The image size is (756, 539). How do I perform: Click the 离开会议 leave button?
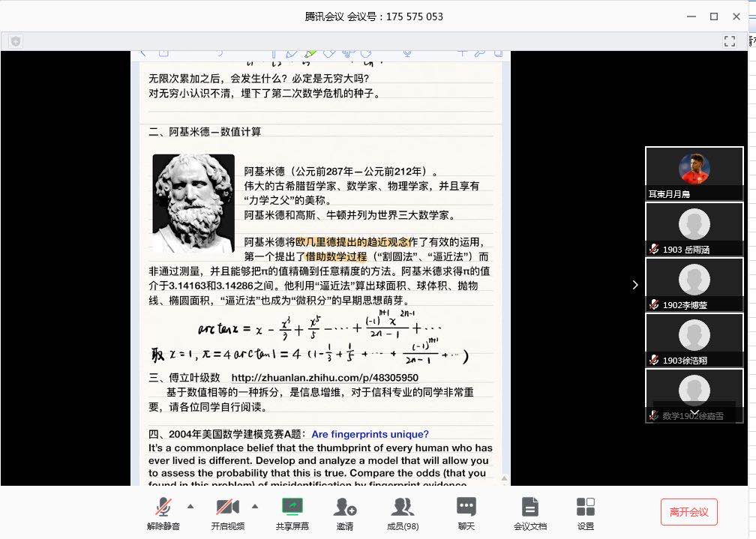(689, 512)
